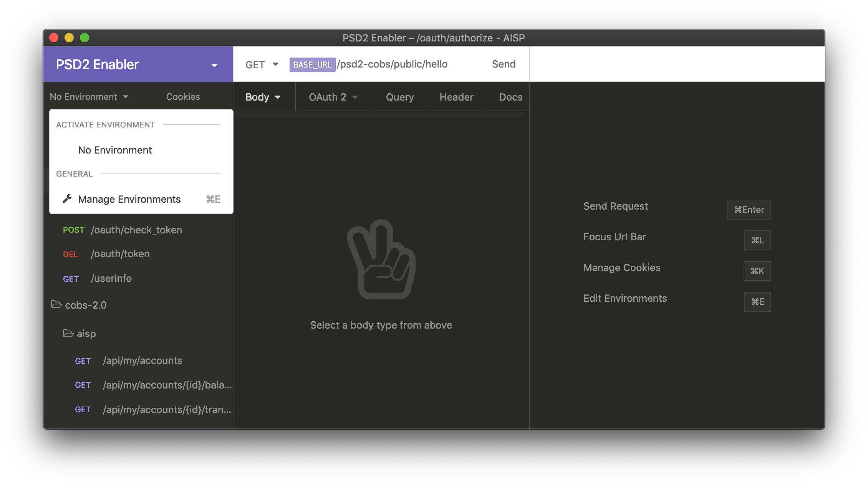This screenshot has width=868, height=486.
Task: Switch to the Query tab
Action: pyautogui.click(x=400, y=97)
